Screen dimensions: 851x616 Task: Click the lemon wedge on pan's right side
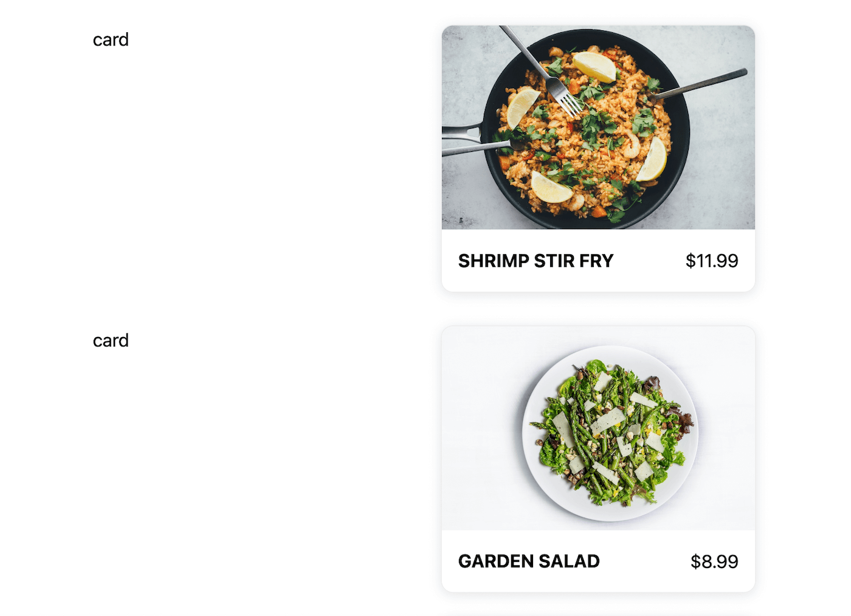coord(654,160)
